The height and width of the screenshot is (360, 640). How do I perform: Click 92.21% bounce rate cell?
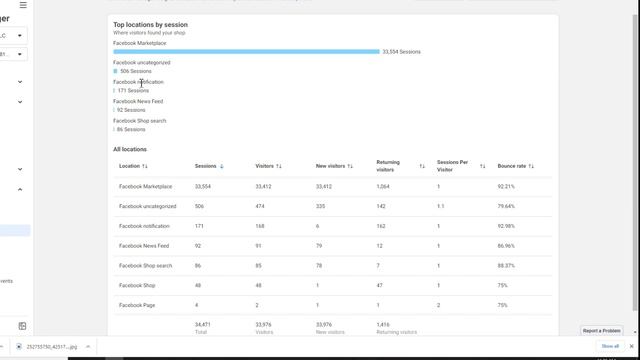click(x=506, y=187)
